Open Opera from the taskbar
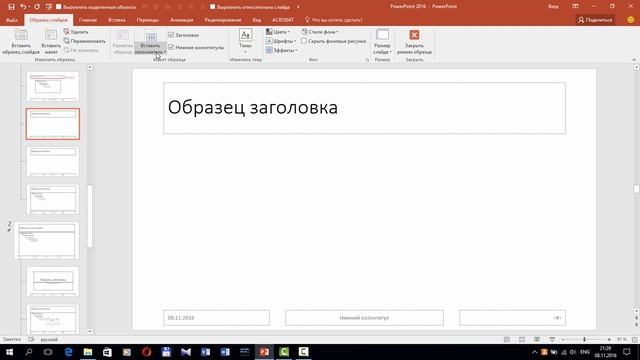The image size is (640, 360). tap(147, 352)
